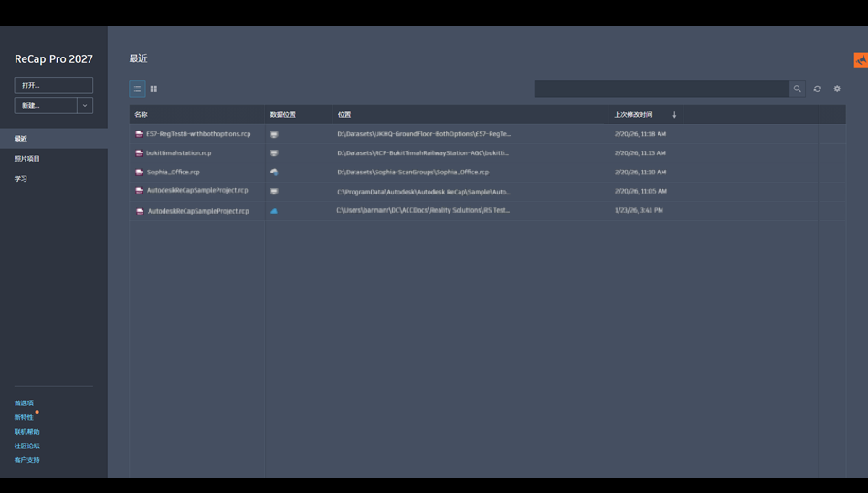Click the 新建... button
This screenshot has height=493, width=868.
[46, 105]
